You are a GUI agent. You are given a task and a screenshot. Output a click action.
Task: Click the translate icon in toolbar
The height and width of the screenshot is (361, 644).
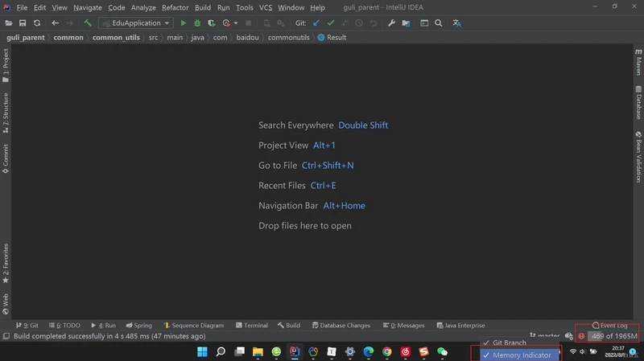point(457,23)
